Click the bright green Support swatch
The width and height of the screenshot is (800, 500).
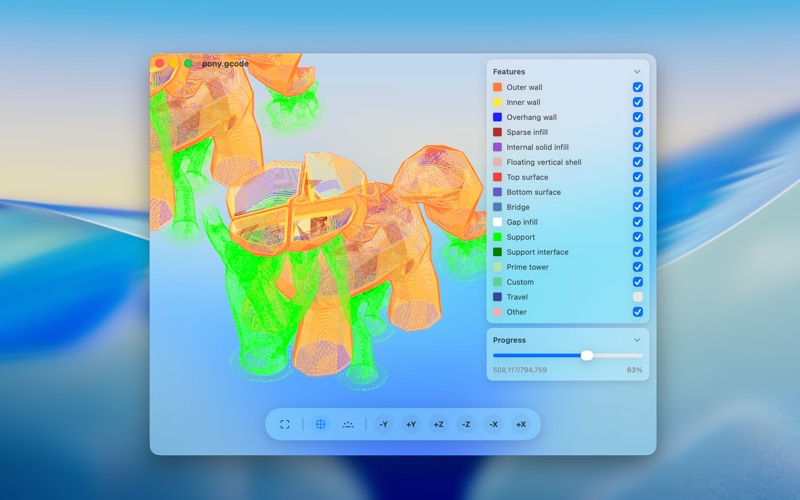tap(497, 237)
